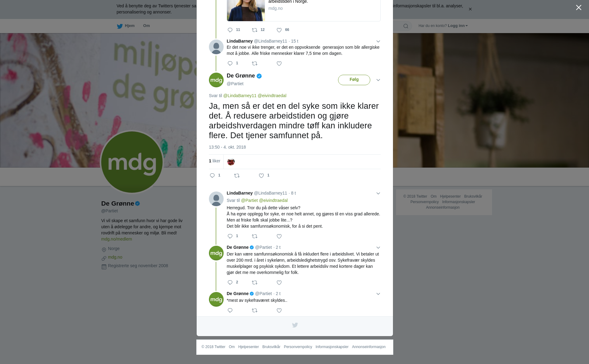Open the Twitter Hjem bird icon

click(120, 26)
